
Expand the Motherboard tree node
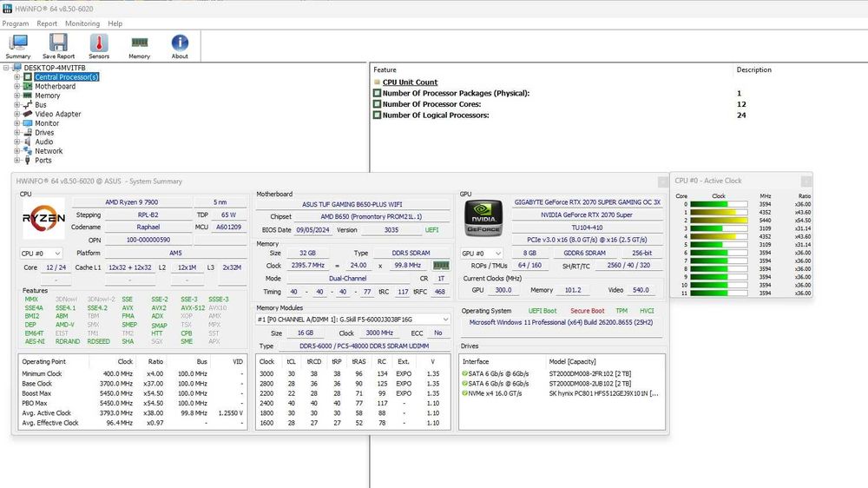coord(17,87)
